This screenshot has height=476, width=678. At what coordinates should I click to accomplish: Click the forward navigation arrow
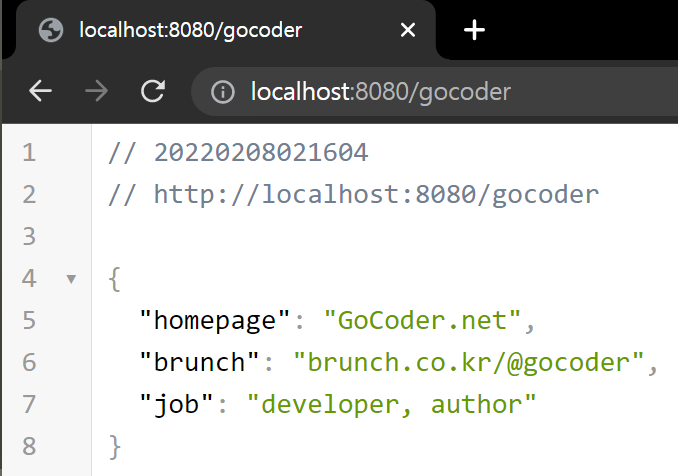(x=96, y=91)
